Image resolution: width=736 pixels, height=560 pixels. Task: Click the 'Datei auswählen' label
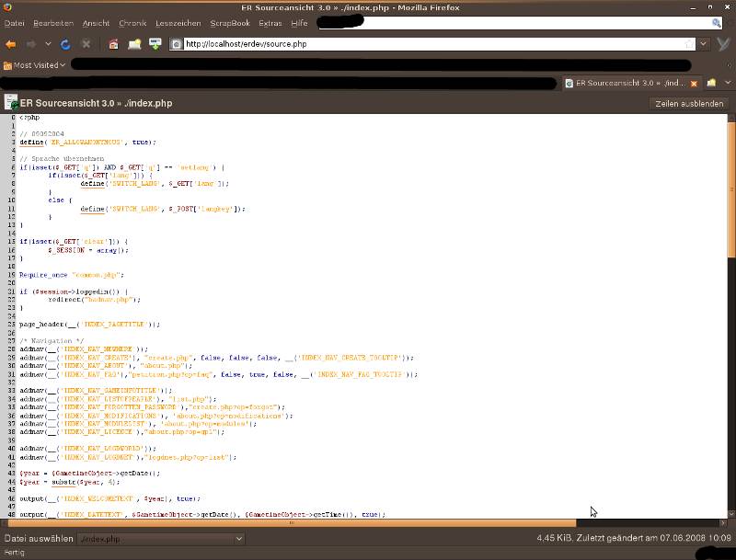(x=39, y=539)
